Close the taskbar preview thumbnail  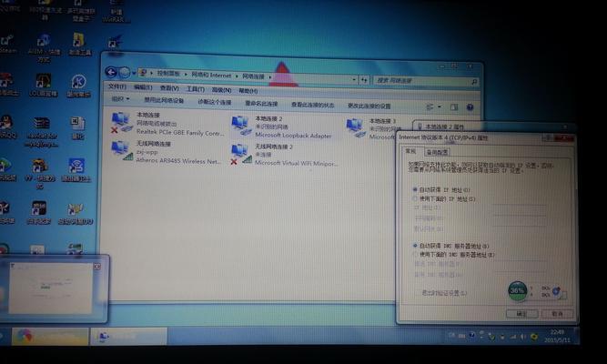tap(97, 267)
